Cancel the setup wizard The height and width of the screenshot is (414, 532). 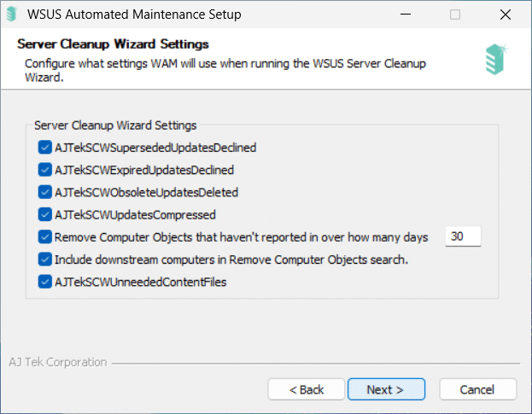click(x=478, y=389)
